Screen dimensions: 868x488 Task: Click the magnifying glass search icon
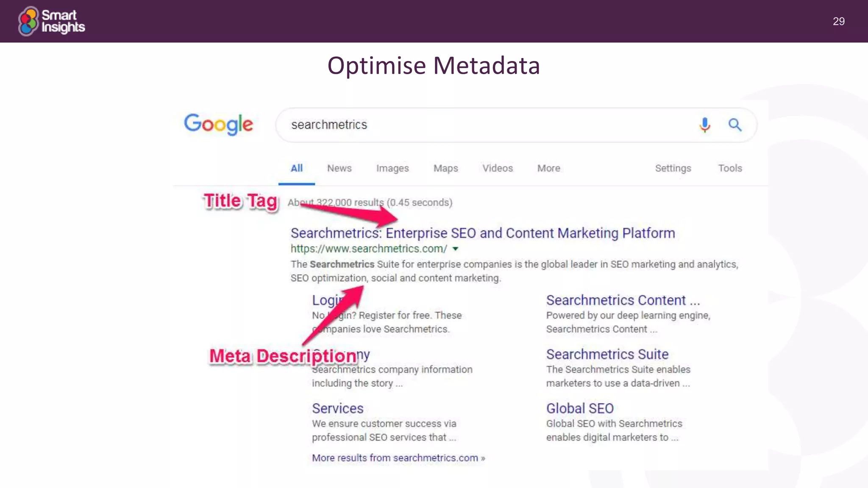(x=735, y=125)
